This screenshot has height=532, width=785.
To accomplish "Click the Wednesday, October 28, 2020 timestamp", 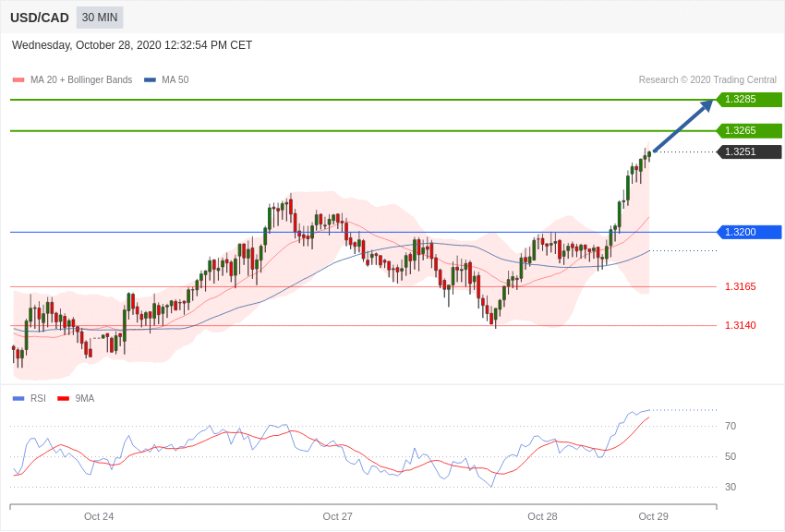I will 132,45.
